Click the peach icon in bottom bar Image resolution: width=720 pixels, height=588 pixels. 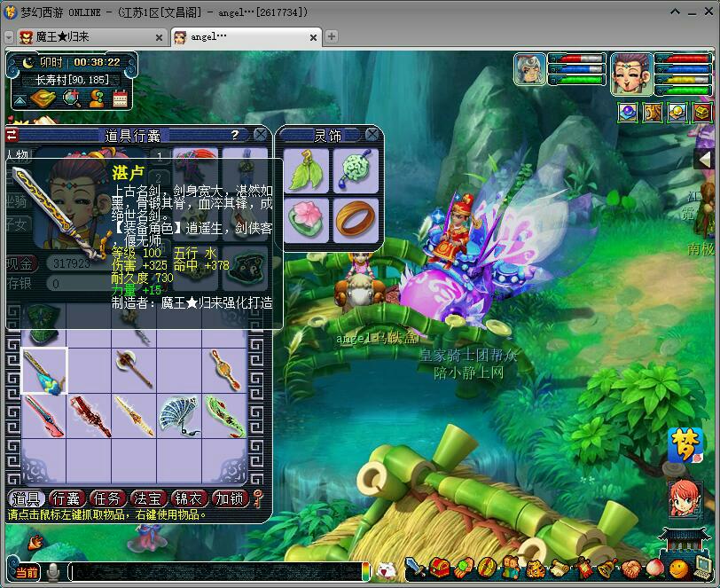coord(654,569)
